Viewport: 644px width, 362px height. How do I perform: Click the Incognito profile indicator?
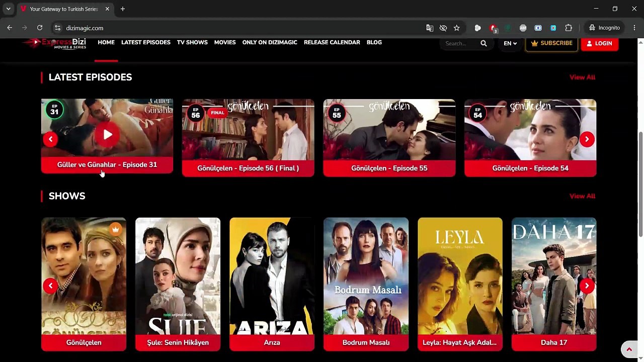(x=604, y=28)
